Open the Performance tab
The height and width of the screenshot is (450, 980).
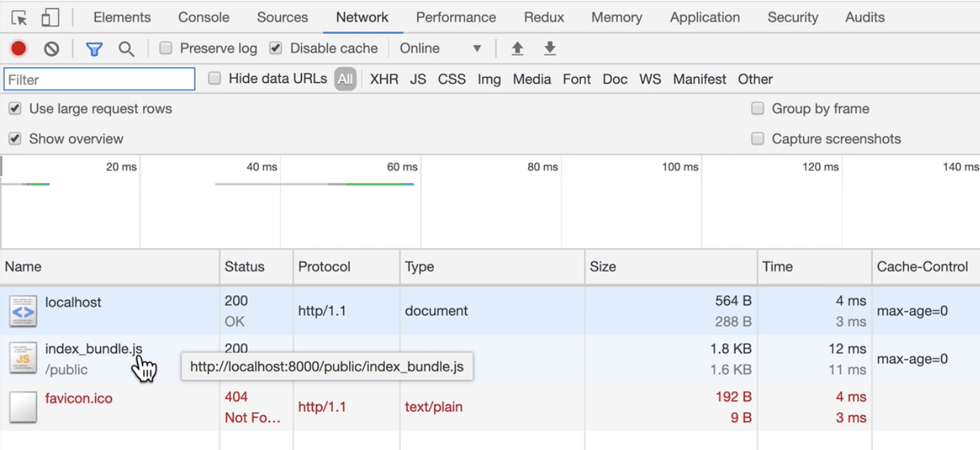[x=456, y=18]
